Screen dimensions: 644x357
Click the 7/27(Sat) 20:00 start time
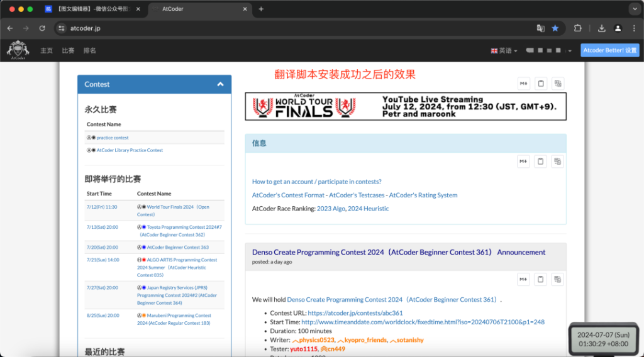coord(103,288)
